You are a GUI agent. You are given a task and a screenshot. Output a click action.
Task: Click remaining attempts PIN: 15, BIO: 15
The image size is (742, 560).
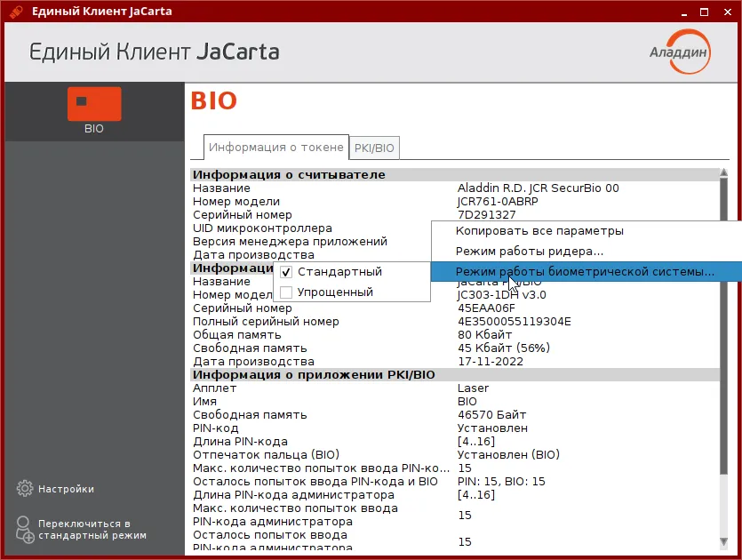click(501, 482)
